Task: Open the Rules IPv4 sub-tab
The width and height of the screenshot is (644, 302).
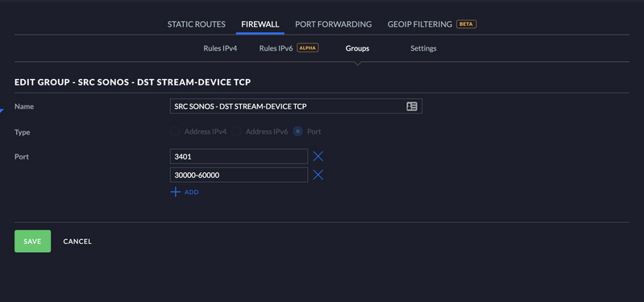Action: click(220, 48)
